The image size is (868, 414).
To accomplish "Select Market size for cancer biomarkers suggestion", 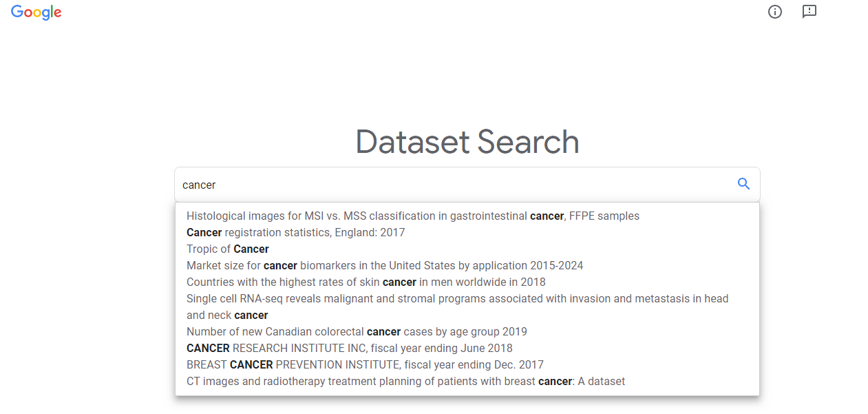I will (385, 265).
